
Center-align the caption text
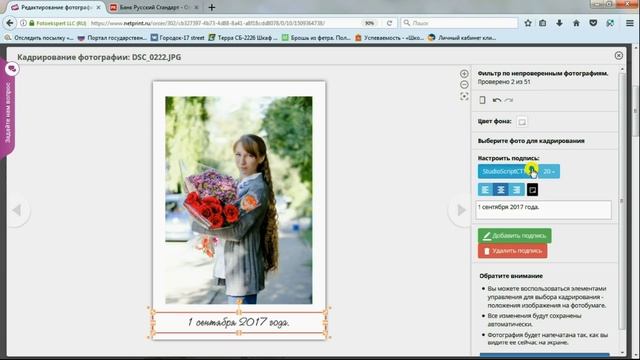pyautogui.click(x=501, y=190)
